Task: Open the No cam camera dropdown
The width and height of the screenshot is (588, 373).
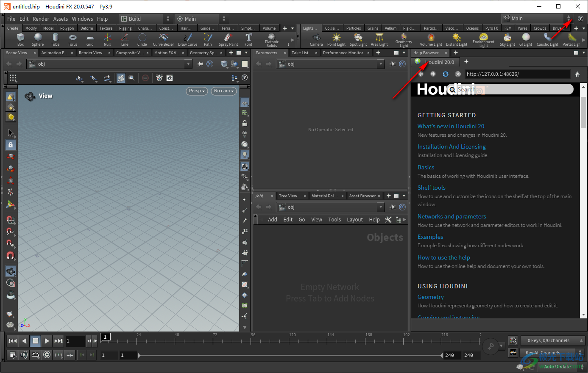Action: [223, 91]
